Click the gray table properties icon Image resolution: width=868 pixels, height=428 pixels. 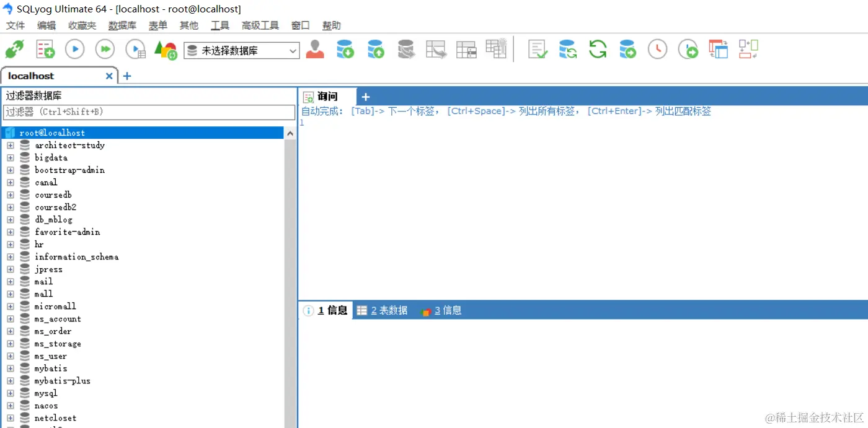[x=466, y=50]
